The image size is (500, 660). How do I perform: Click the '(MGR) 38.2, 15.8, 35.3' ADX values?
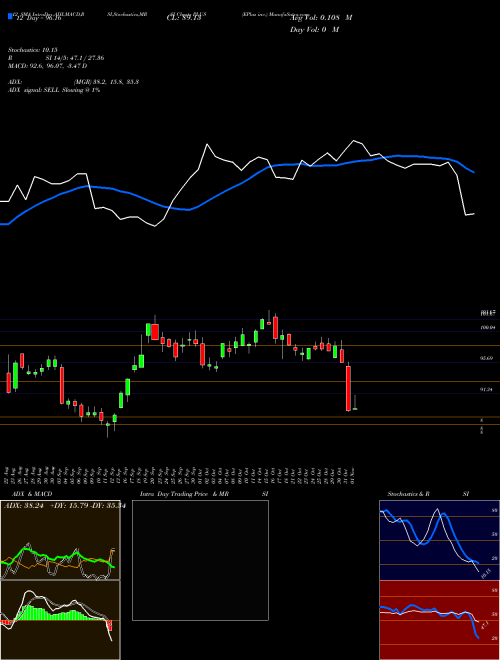click(x=106, y=82)
